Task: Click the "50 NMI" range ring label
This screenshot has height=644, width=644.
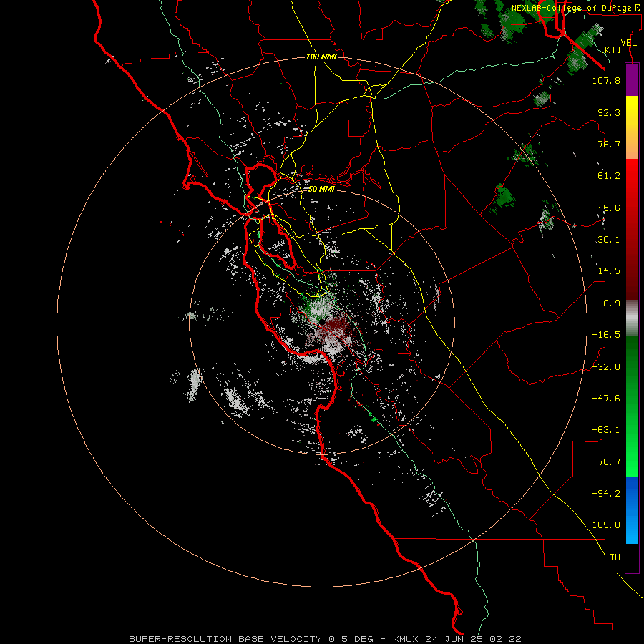Action: pyautogui.click(x=321, y=189)
